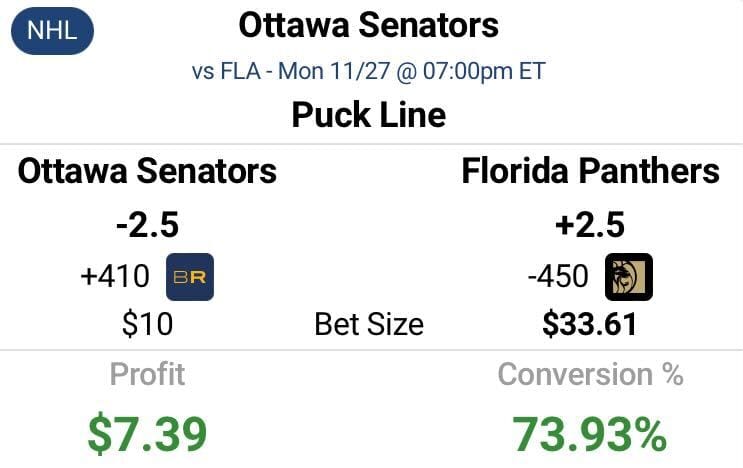This screenshot has height=468, width=743.
Task: Select the $7.39 profit value
Action: pos(147,434)
